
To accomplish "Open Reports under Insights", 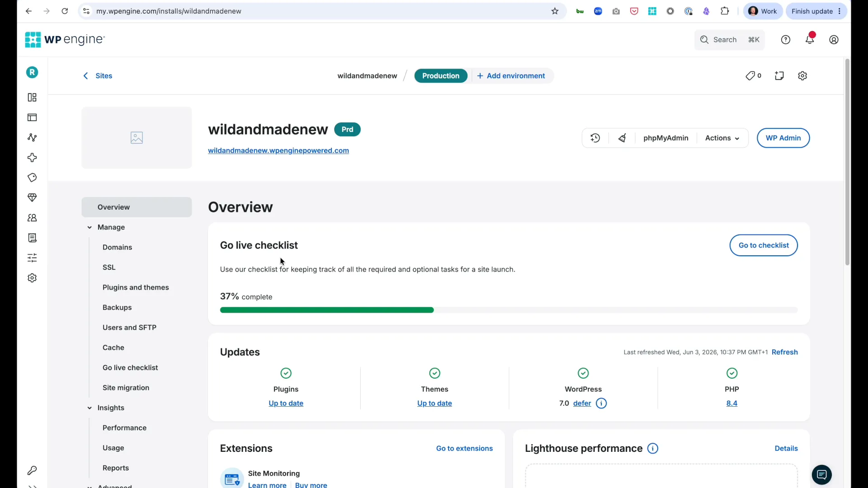I will [x=116, y=468].
